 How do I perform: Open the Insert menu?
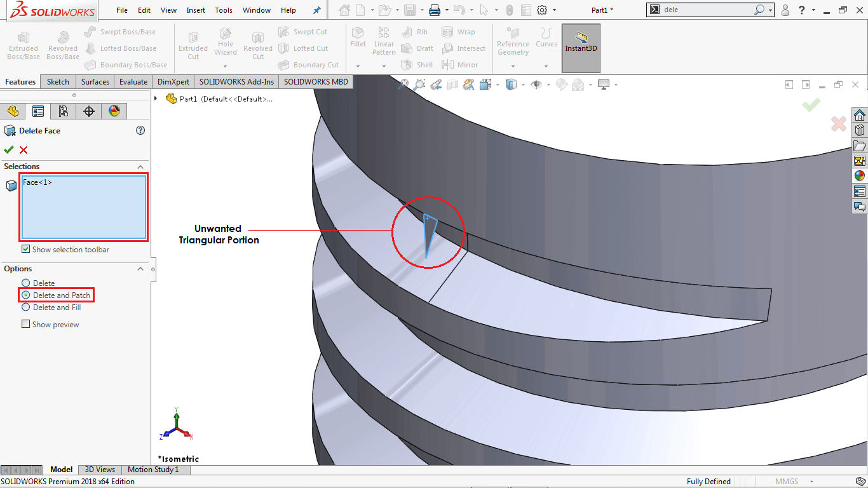pyautogui.click(x=196, y=10)
